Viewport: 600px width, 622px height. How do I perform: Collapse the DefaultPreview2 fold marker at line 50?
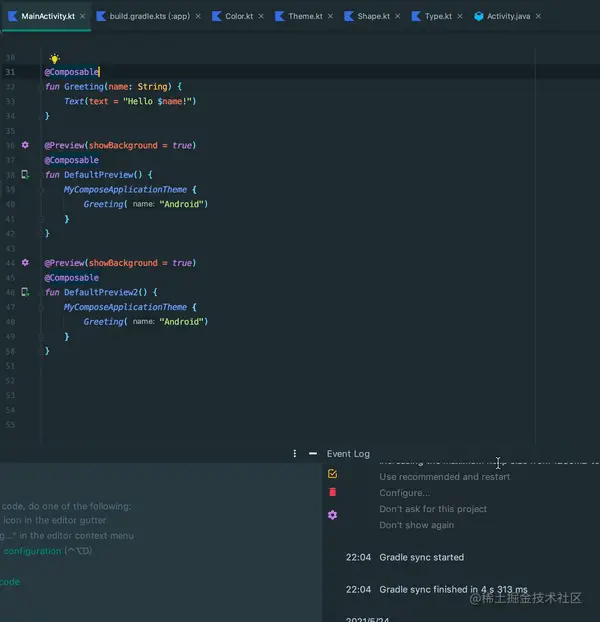[40, 351]
